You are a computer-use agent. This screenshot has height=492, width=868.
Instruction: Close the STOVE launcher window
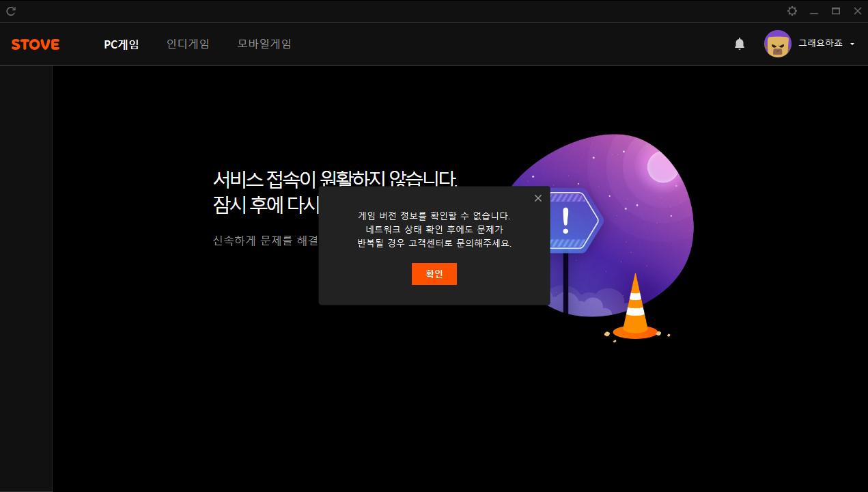pos(857,11)
